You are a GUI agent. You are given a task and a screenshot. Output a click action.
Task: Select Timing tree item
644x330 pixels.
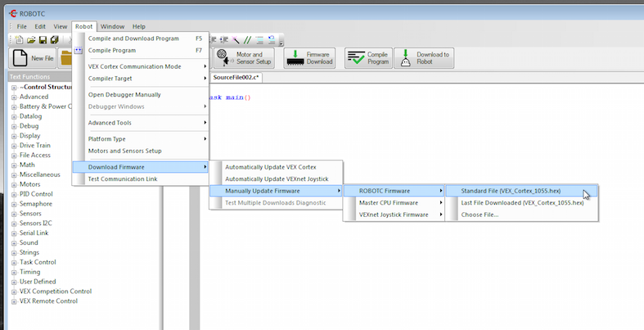[x=30, y=272]
